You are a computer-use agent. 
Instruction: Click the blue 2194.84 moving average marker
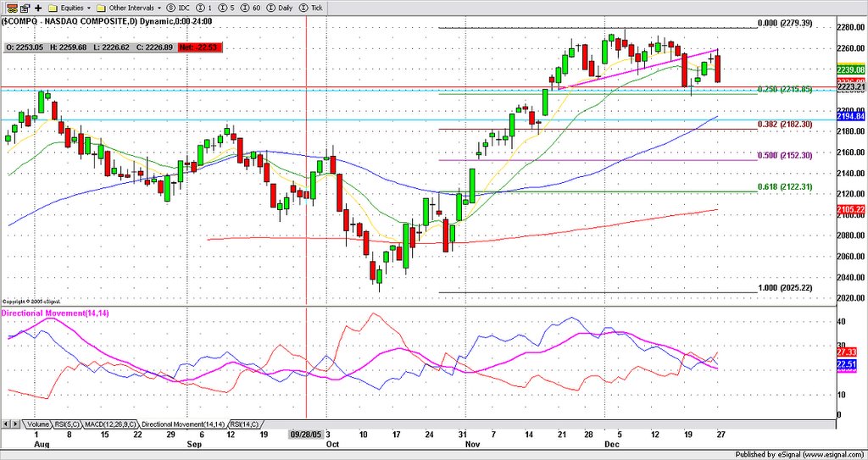click(x=851, y=116)
